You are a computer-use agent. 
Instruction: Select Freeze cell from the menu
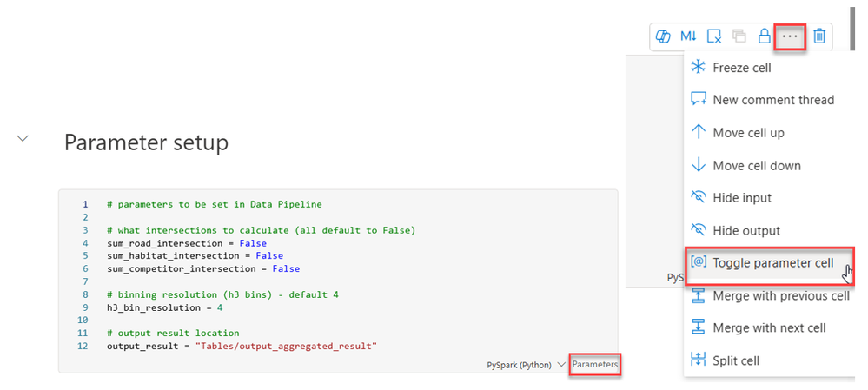coord(741,68)
